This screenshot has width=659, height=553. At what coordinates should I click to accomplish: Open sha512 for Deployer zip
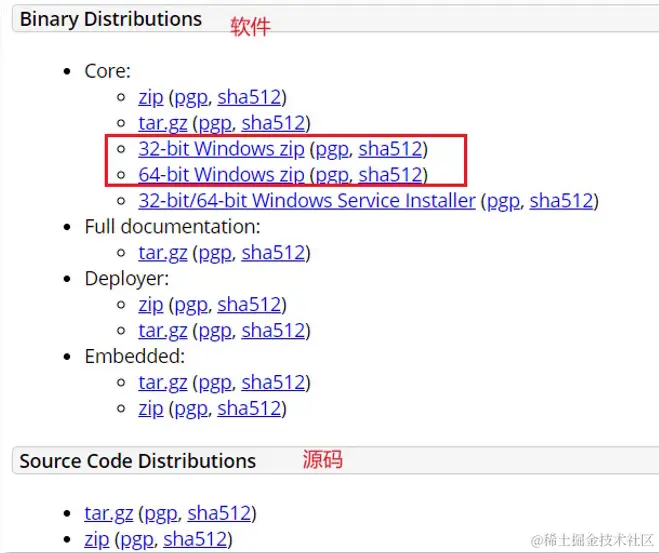click(249, 305)
